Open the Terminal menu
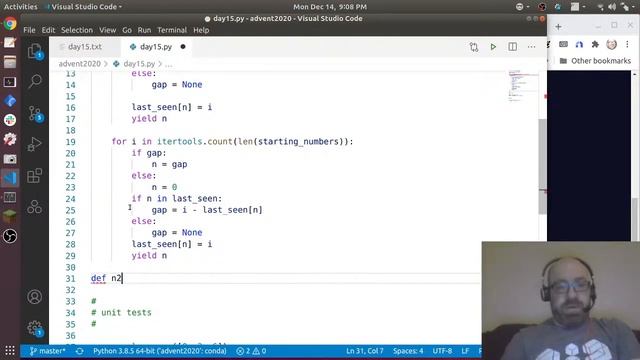640x360 pixels. pos(172,30)
